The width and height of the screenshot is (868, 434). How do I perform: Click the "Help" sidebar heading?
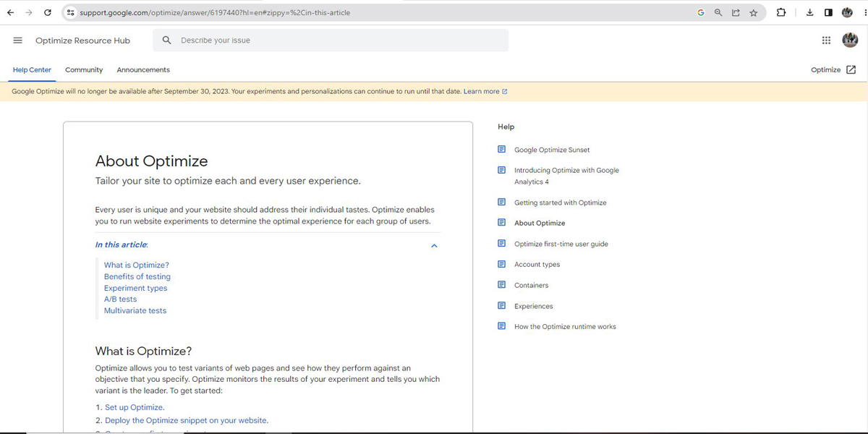506,127
